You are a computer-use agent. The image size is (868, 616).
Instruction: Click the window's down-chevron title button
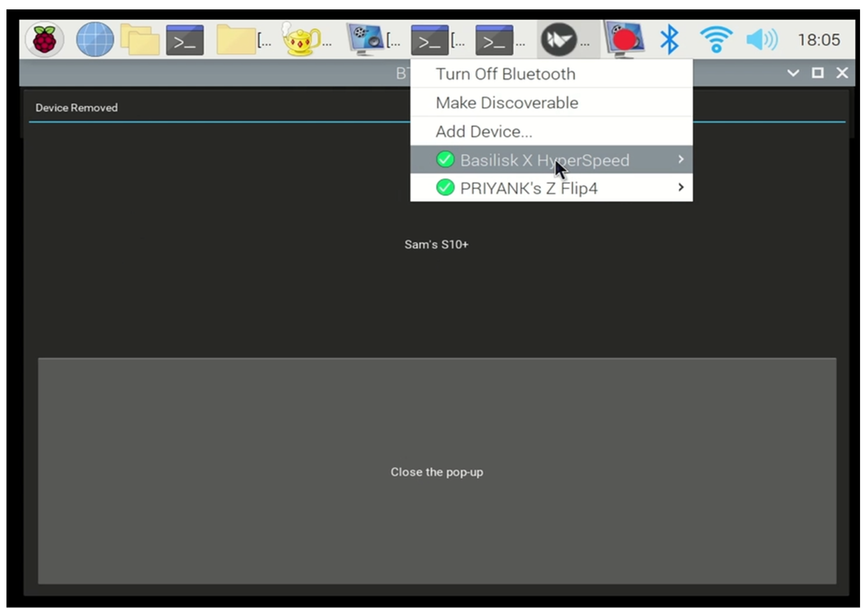click(793, 73)
